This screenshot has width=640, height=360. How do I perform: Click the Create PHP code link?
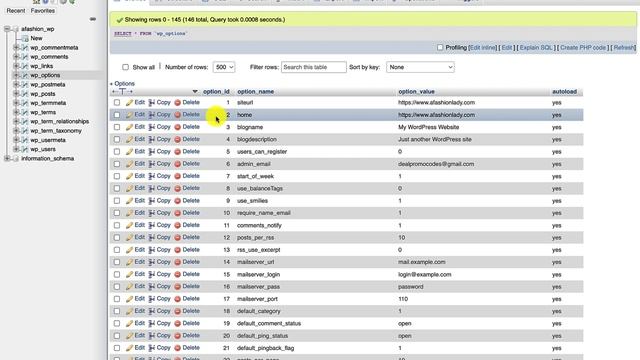583,48
